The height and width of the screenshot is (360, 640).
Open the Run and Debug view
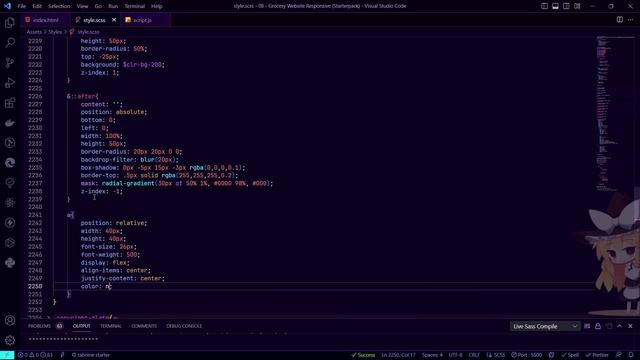10,82
